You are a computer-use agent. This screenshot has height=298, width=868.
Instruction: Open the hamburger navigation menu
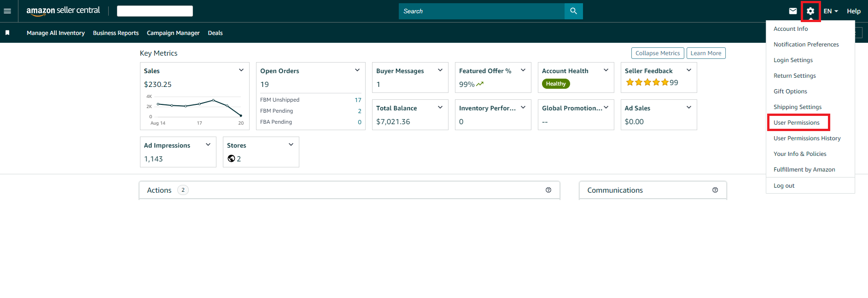click(x=7, y=11)
